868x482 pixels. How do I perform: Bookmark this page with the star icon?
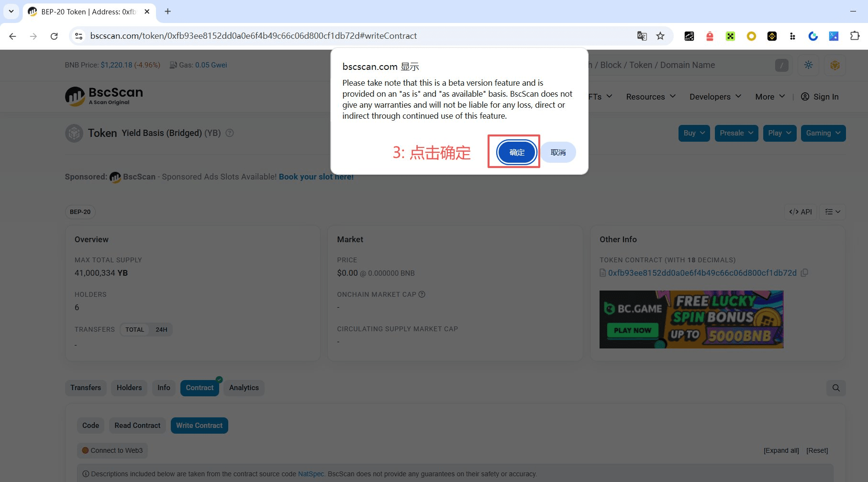click(x=660, y=36)
